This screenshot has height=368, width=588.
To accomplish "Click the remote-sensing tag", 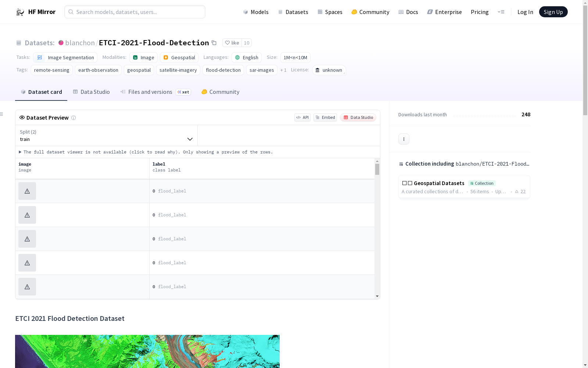I will click(52, 70).
